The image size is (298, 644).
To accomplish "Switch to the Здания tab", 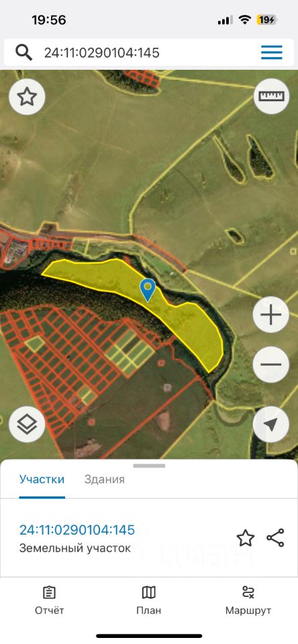I will click(105, 479).
